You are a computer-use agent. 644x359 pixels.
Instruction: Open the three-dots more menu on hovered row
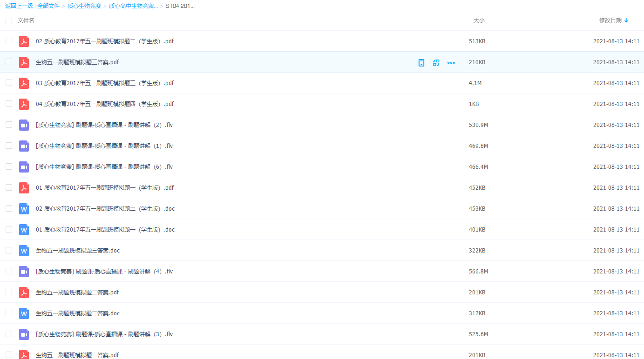tap(451, 63)
